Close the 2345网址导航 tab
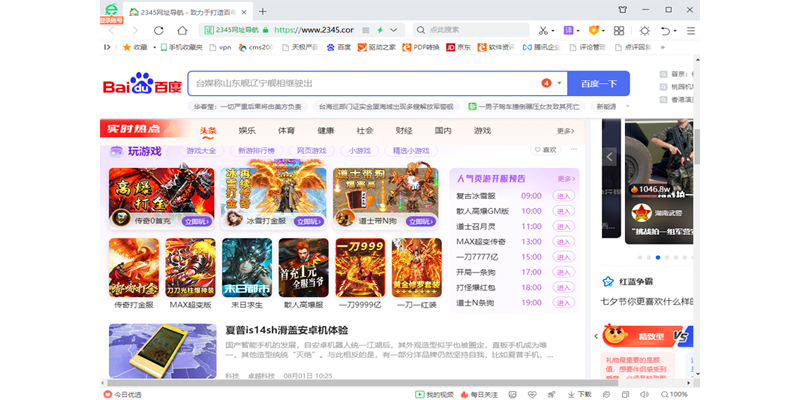 tap(244, 12)
